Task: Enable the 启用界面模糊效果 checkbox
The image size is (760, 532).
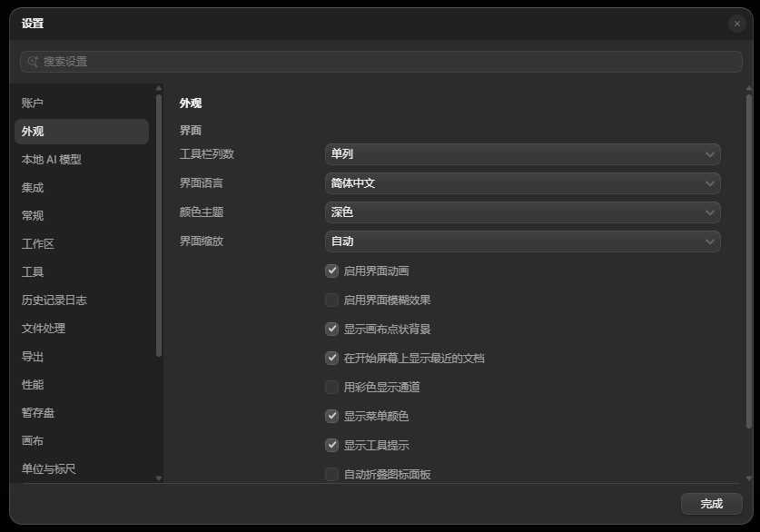Action: click(x=331, y=300)
